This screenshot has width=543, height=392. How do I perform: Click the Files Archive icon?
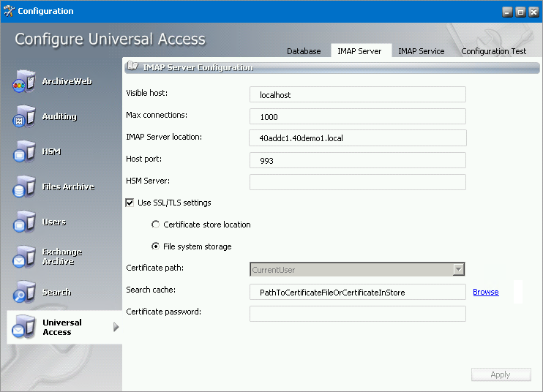24,187
